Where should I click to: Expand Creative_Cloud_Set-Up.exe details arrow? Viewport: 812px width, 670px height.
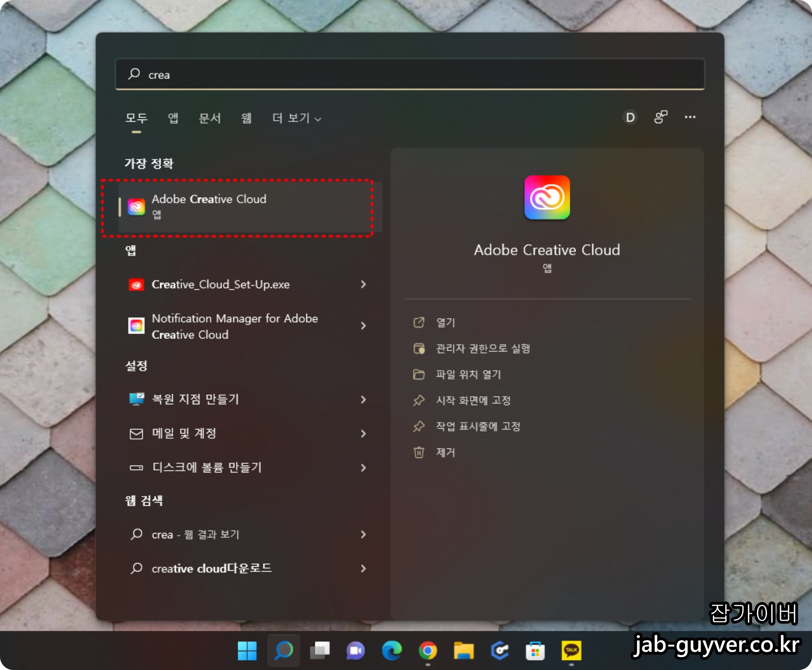point(364,284)
